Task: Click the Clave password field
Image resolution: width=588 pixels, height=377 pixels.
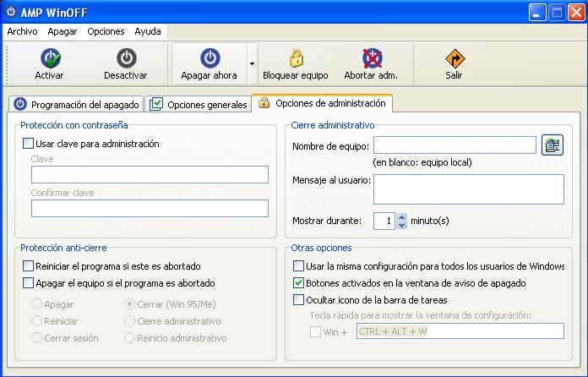Action: (150, 175)
